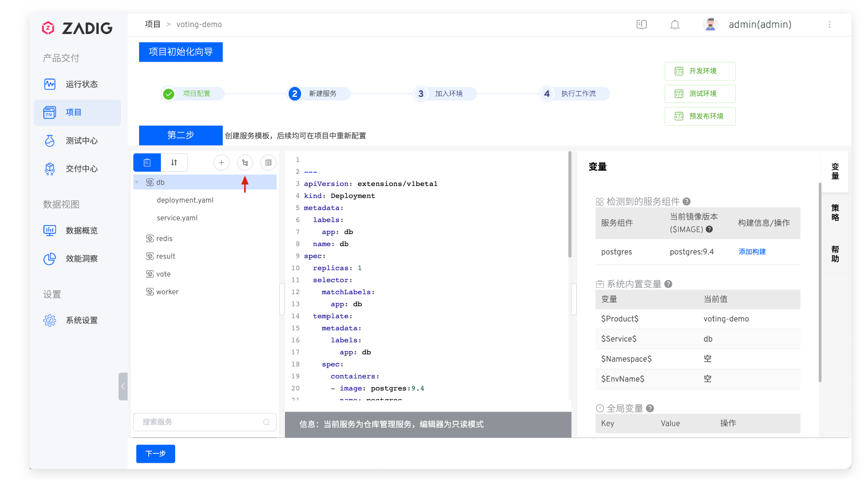868x492 pixels.
Task: Open the documentation book icon
Action: pos(642,25)
